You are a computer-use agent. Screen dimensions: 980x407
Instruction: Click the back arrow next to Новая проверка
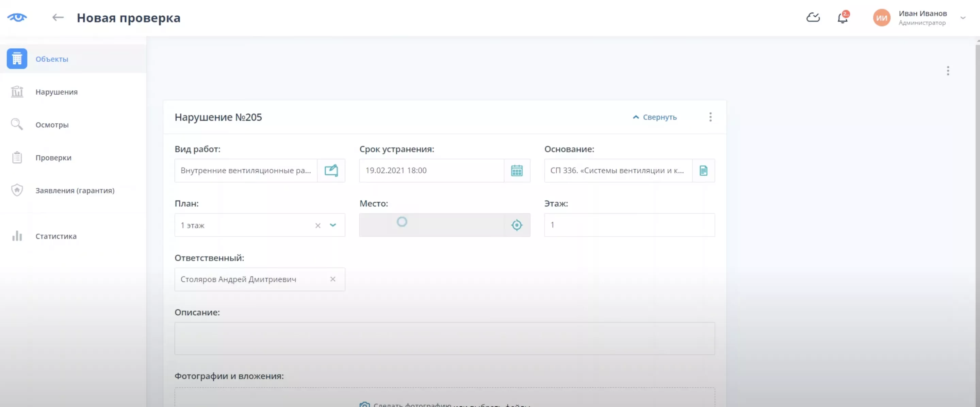[x=58, y=17]
